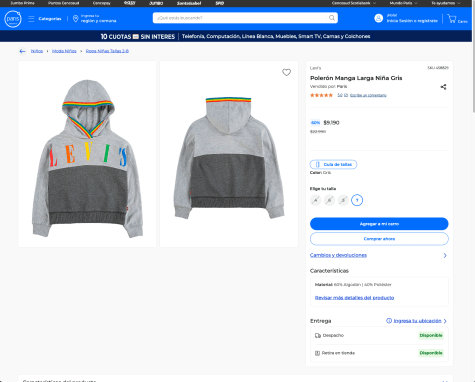Click the back arrow in breadcrumbs
The image size is (475, 382).
pyautogui.click(x=22, y=51)
